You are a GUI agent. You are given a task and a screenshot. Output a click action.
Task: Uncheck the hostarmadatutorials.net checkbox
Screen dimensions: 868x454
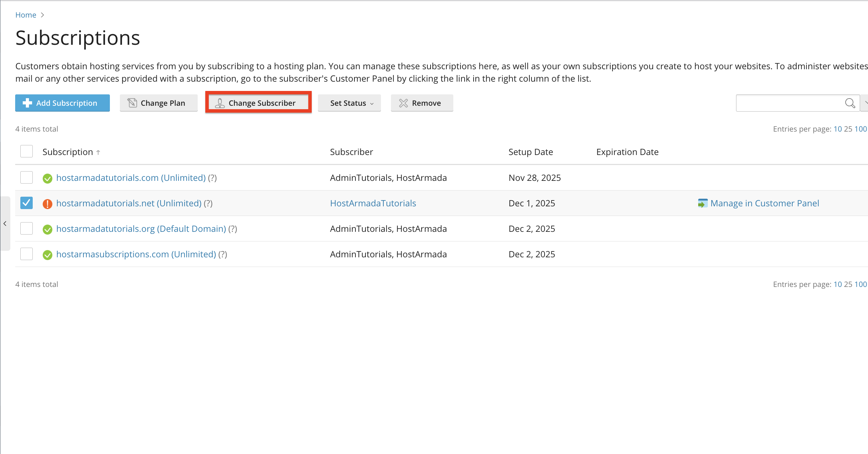point(27,203)
